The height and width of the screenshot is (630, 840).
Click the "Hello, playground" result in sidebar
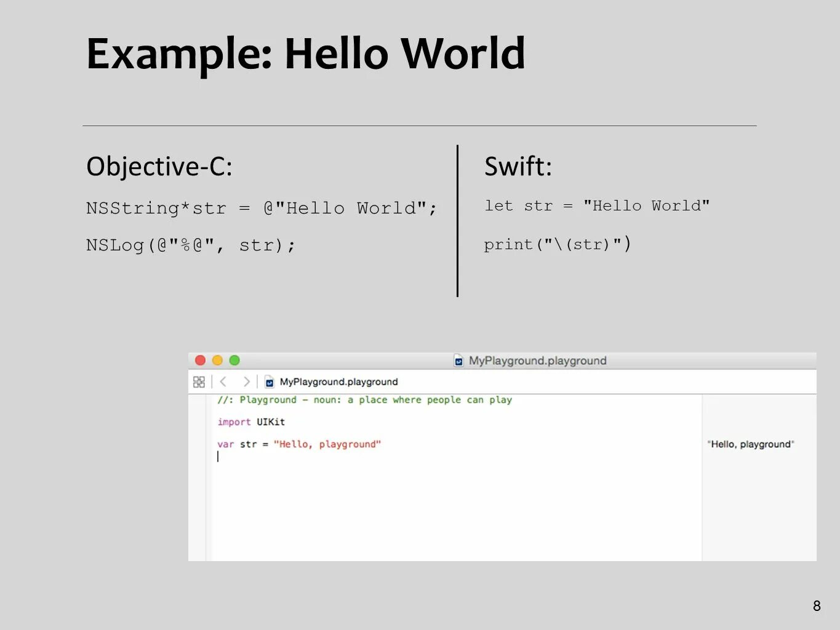tap(751, 444)
